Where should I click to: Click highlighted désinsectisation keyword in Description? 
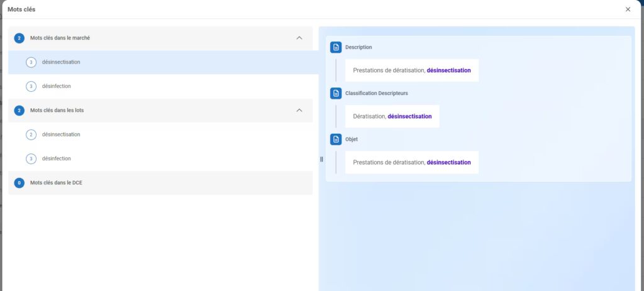(448, 70)
